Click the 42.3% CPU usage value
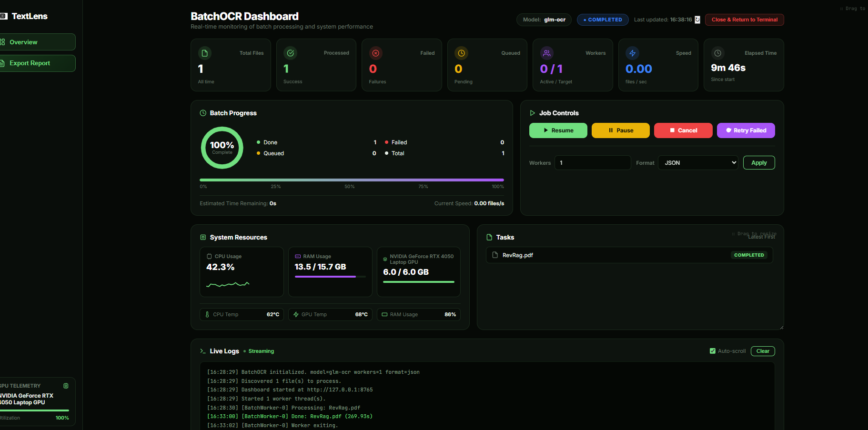This screenshot has width=868, height=430. click(220, 267)
